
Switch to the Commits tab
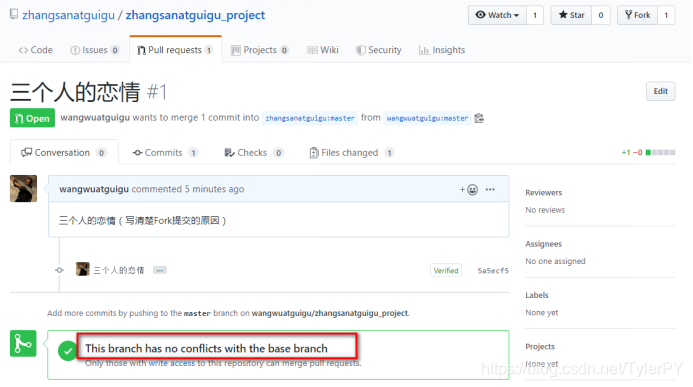pyautogui.click(x=165, y=152)
